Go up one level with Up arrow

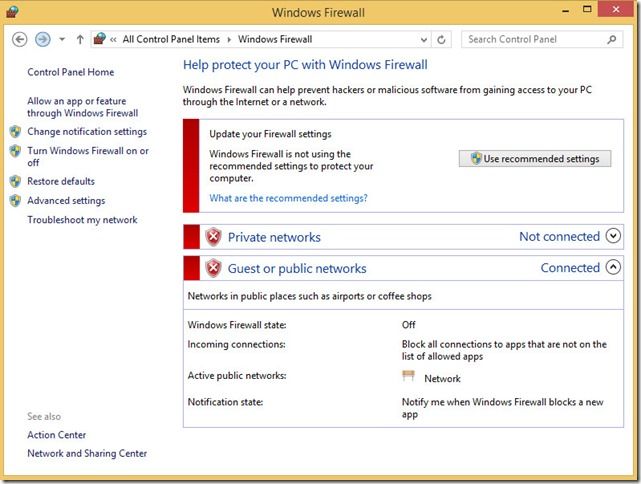(80, 40)
